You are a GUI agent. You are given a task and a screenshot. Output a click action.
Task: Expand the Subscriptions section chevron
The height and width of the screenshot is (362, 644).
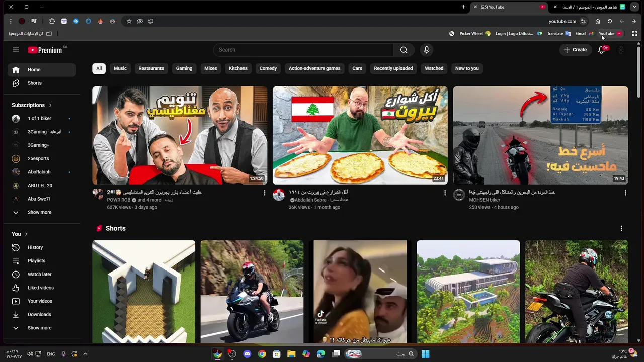(x=50, y=105)
